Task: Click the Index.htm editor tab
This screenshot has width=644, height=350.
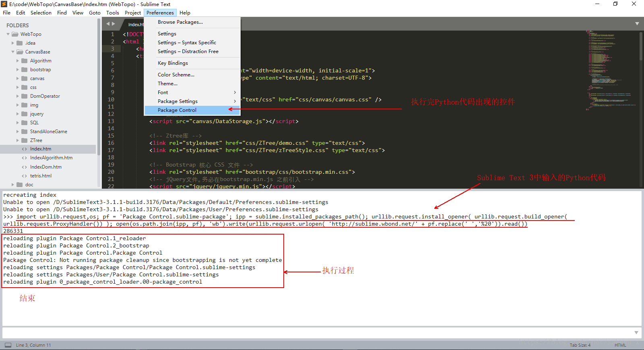Action: (x=136, y=25)
